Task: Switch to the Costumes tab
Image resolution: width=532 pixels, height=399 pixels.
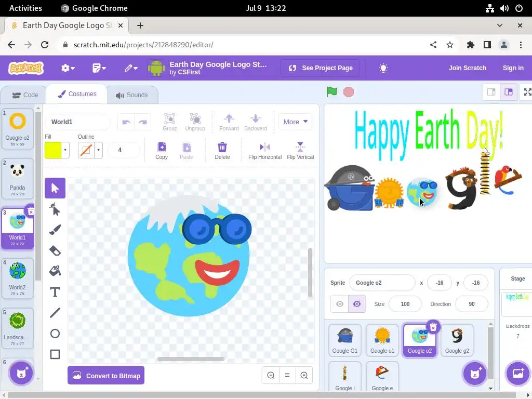Action: [77, 94]
